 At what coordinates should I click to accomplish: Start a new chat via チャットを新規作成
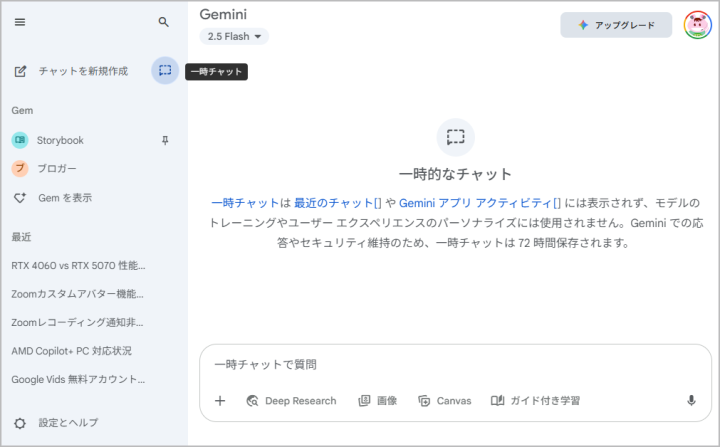83,71
